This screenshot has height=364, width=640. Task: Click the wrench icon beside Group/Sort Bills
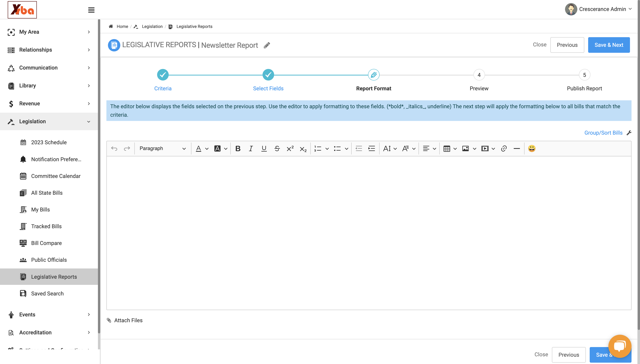click(x=629, y=133)
